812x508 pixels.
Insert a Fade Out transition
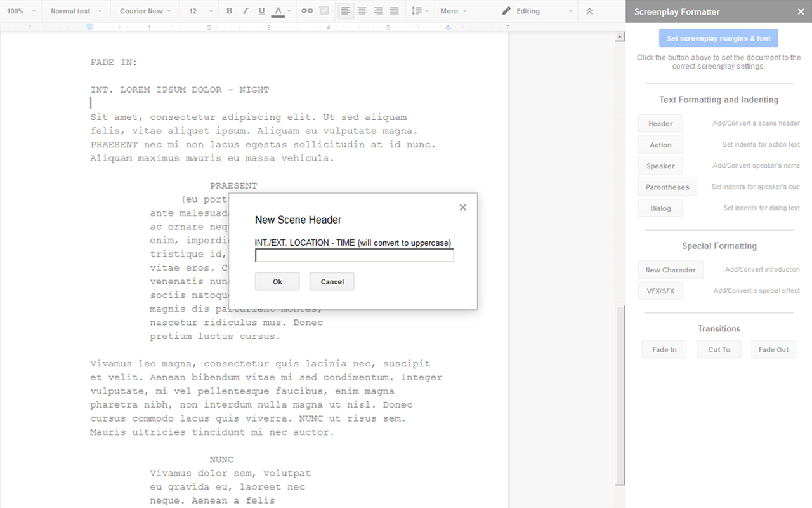coord(774,349)
